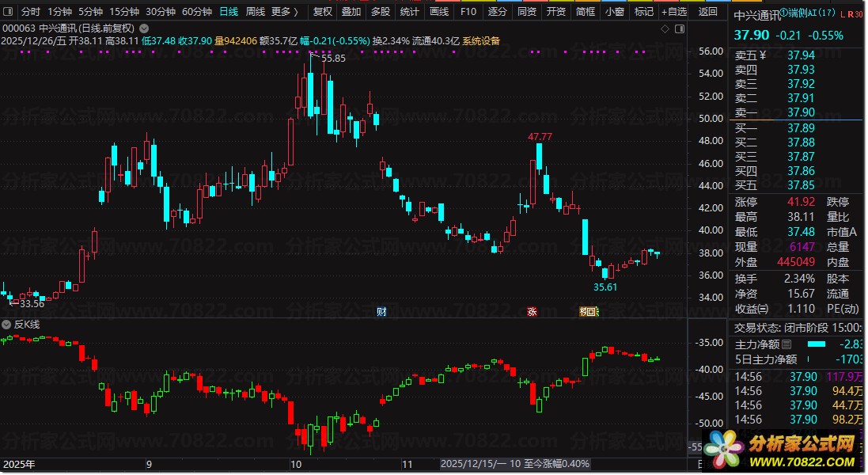Click the 叠加 overlay button
Screen dimensions: 868x475
(351, 12)
